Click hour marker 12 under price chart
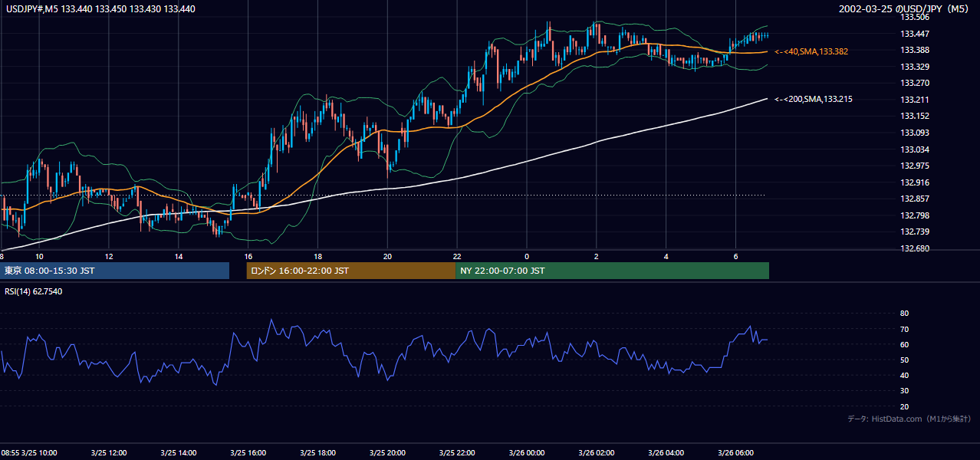Image resolution: width=980 pixels, height=460 pixels. click(x=109, y=256)
